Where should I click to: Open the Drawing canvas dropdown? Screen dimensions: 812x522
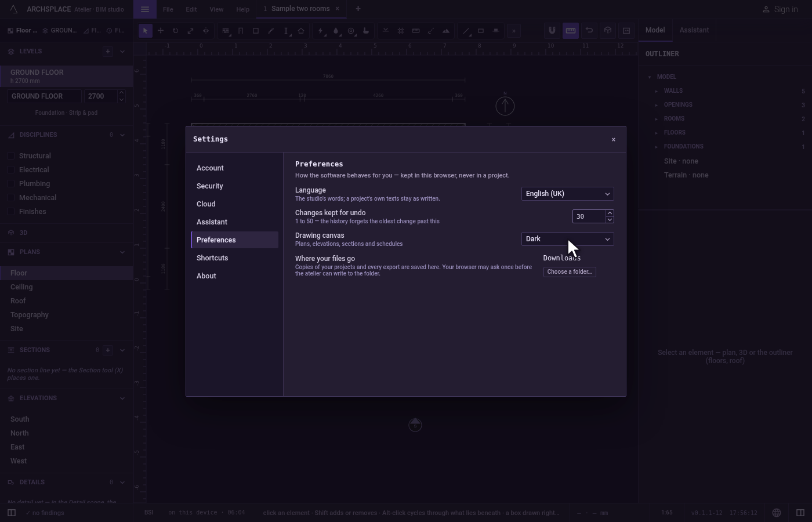(568, 239)
